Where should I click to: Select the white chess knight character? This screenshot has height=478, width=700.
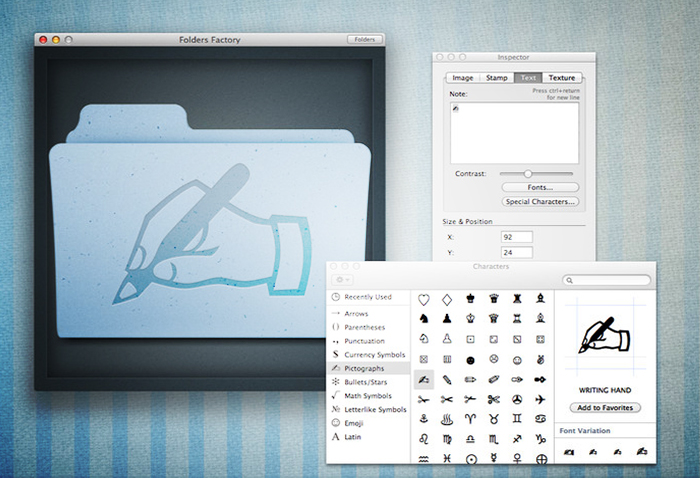pos(424,339)
